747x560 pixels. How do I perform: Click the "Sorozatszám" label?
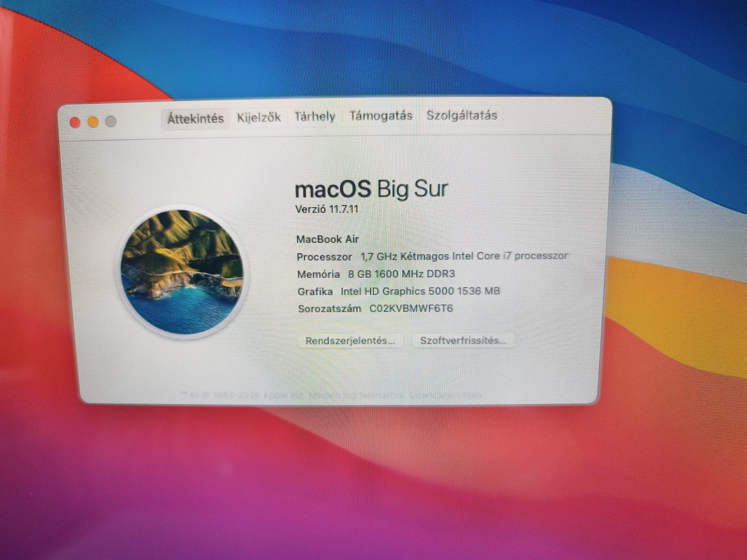[330, 309]
